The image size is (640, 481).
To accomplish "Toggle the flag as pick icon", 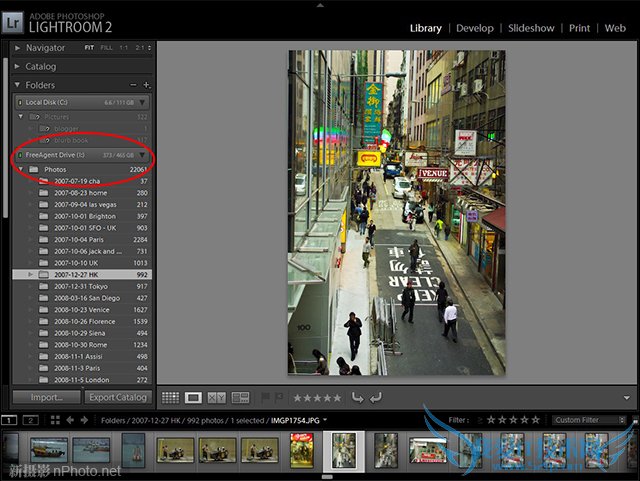I will pos(265,398).
